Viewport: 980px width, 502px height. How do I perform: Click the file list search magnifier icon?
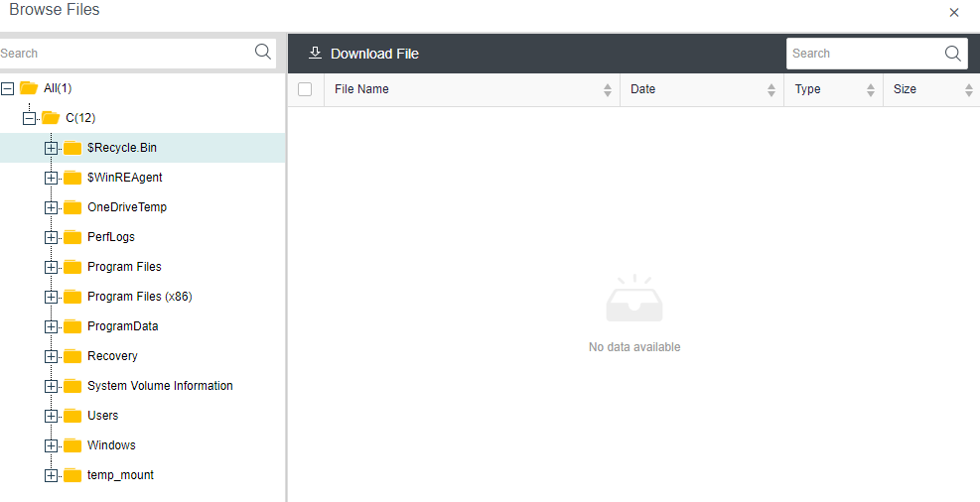pyautogui.click(x=953, y=54)
